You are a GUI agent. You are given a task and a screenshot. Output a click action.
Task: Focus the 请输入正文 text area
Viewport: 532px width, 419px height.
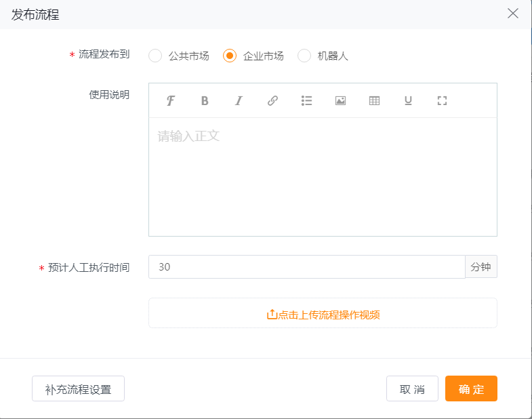click(323, 176)
